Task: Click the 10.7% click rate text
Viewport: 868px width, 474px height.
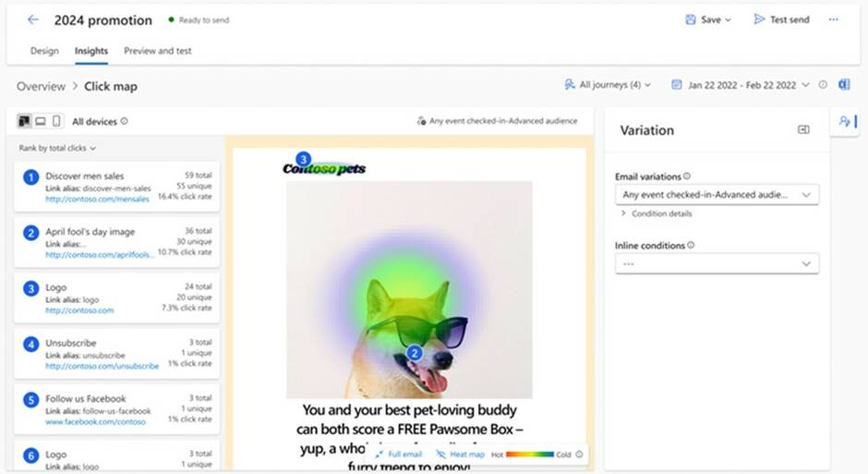Action: coord(185,252)
